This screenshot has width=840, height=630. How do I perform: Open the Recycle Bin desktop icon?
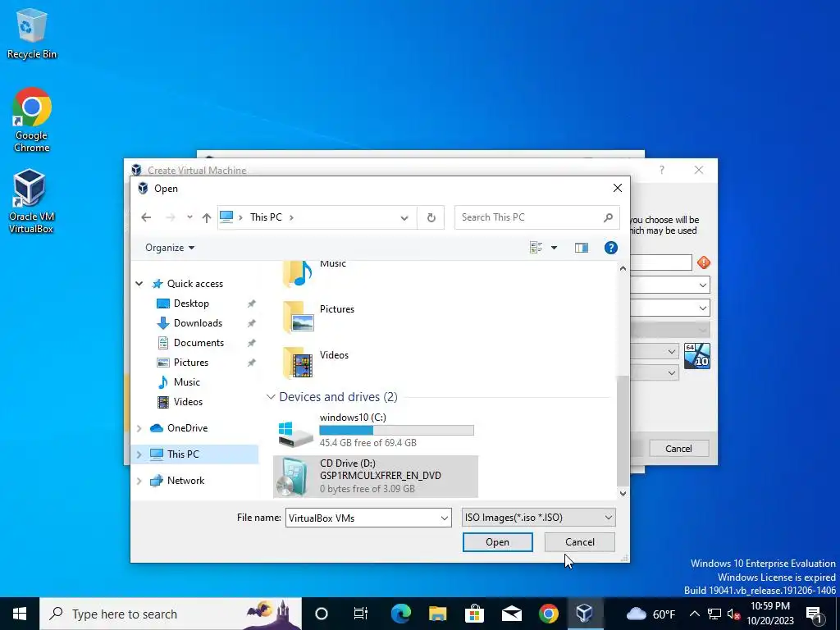coord(32,33)
